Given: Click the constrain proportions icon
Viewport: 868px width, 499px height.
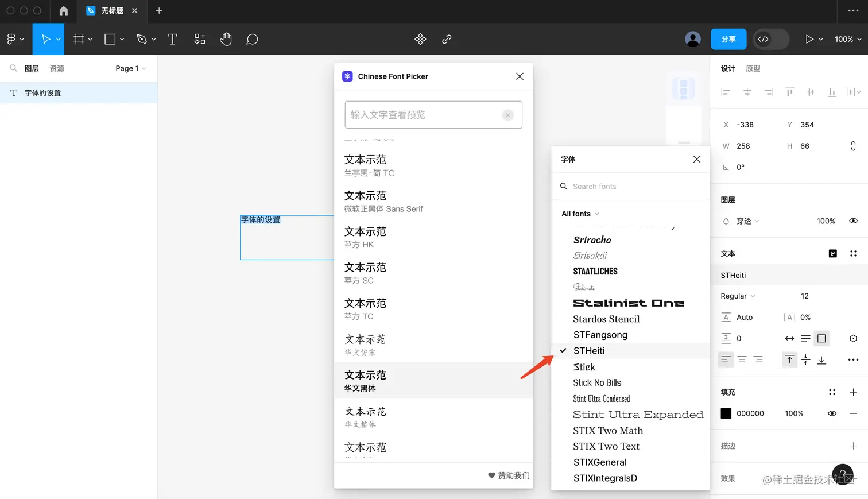Looking at the screenshot, I should (853, 146).
